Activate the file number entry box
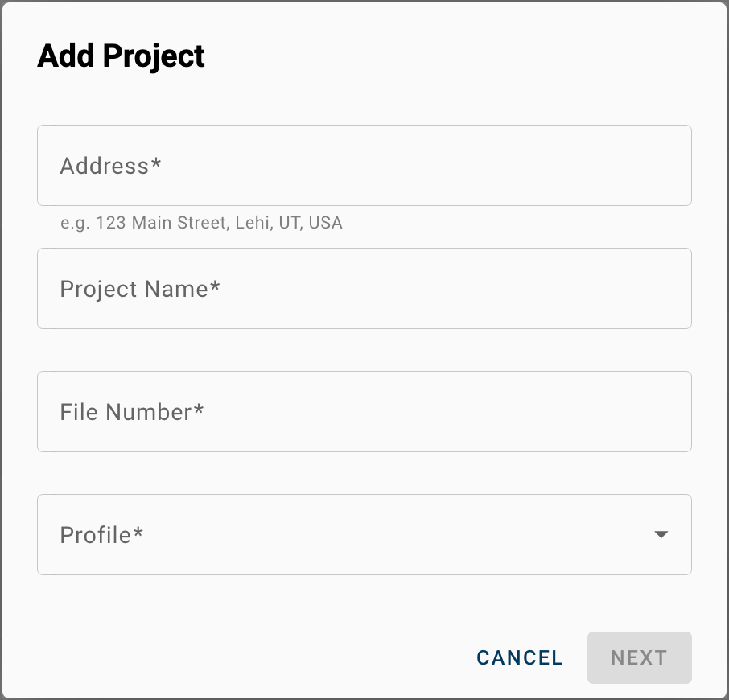This screenshot has height=700, width=729. click(x=364, y=411)
